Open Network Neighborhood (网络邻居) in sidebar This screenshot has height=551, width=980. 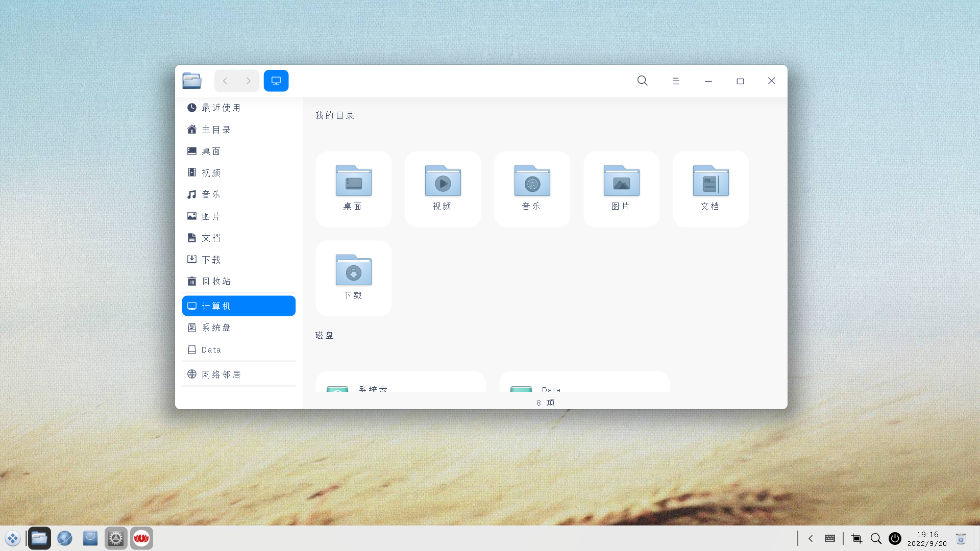pyautogui.click(x=222, y=374)
